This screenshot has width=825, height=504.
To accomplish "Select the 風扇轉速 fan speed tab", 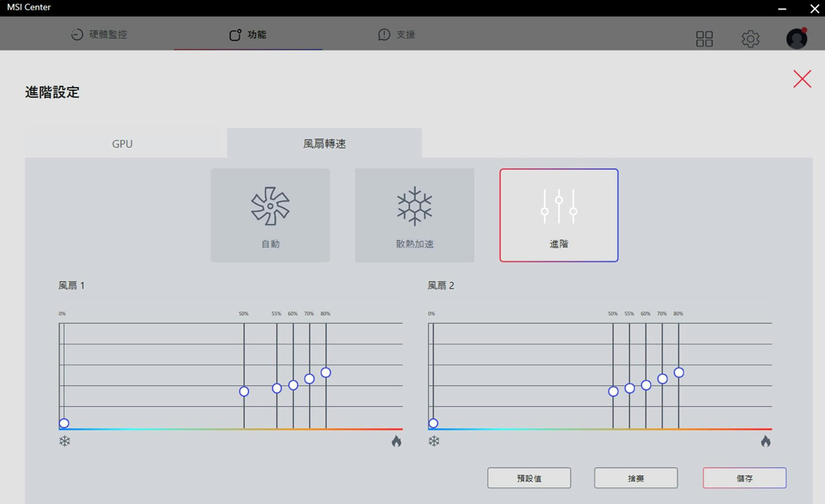I will pyautogui.click(x=325, y=143).
